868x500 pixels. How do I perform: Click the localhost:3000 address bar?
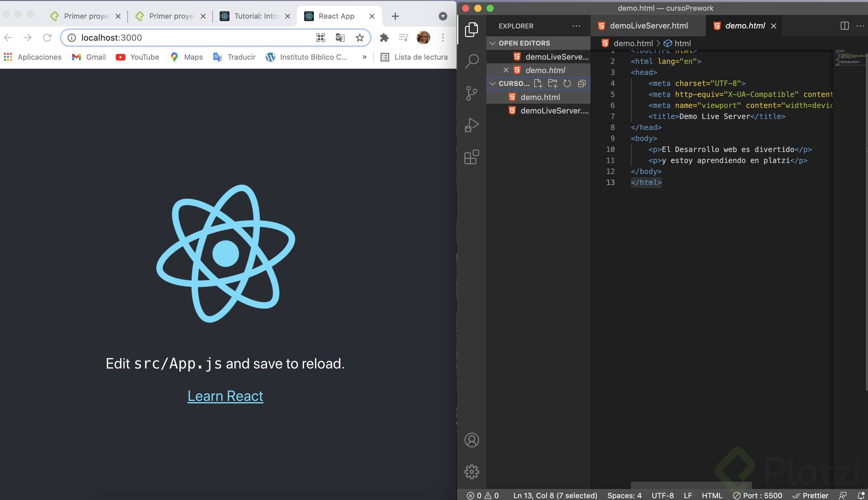[x=192, y=38]
